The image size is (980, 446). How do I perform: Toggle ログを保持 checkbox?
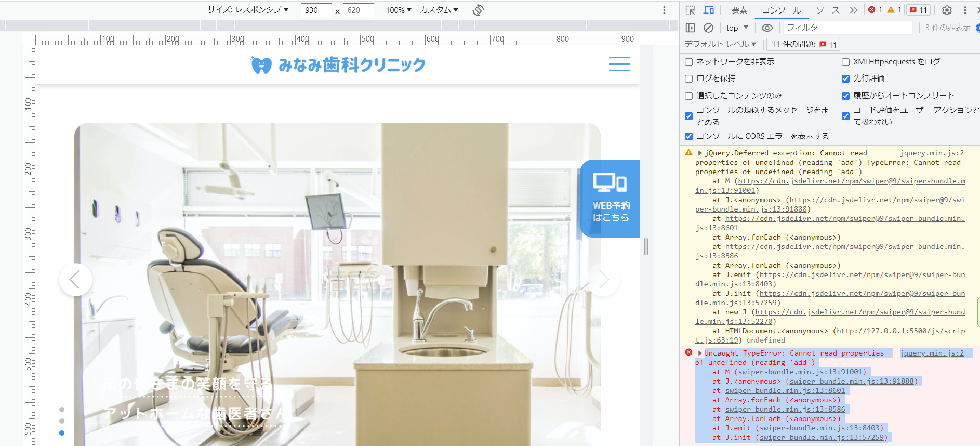pos(688,78)
